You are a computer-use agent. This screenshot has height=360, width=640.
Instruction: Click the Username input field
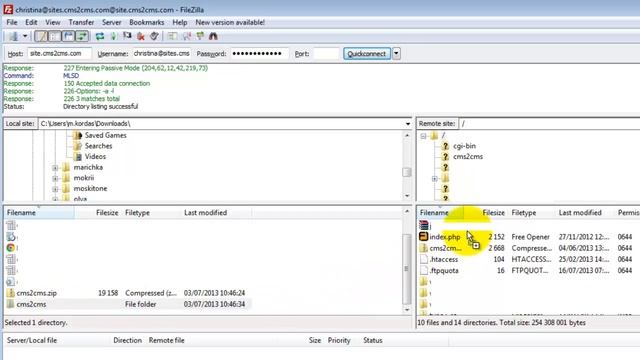162,53
